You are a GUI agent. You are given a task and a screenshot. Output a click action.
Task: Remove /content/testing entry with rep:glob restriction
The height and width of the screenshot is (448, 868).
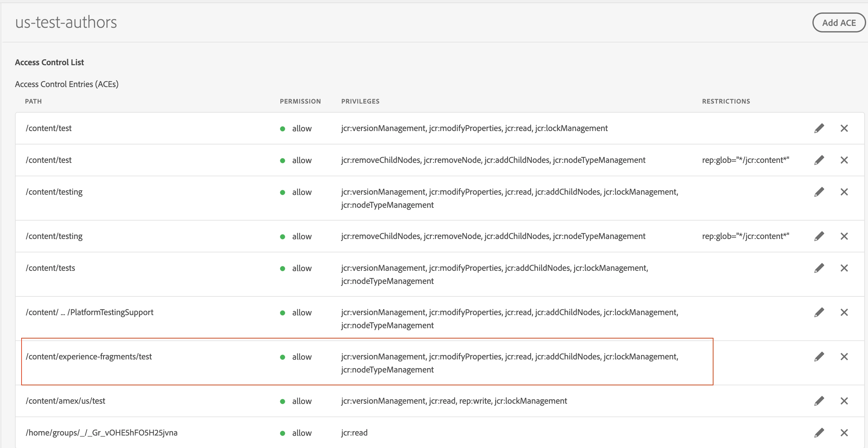point(844,236)
